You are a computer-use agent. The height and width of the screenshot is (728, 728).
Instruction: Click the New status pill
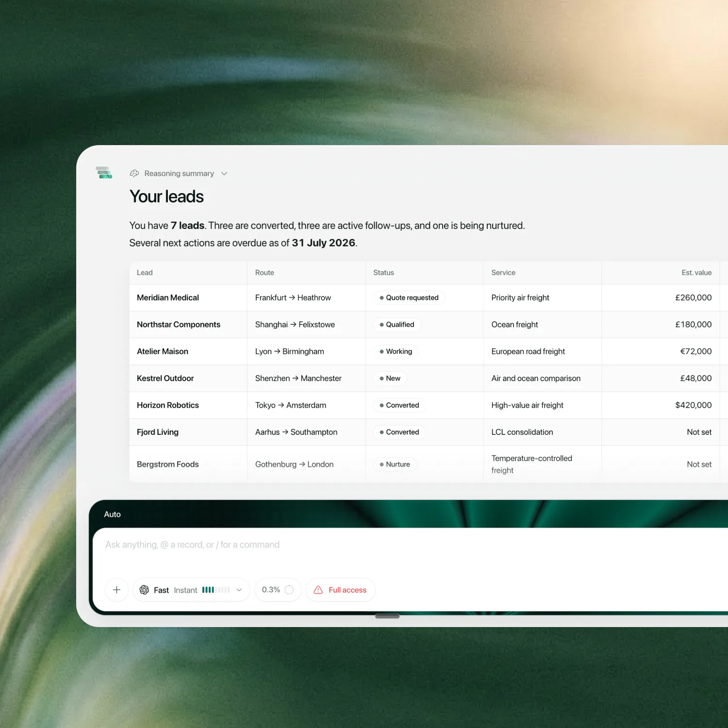click(x=390, y=378)
